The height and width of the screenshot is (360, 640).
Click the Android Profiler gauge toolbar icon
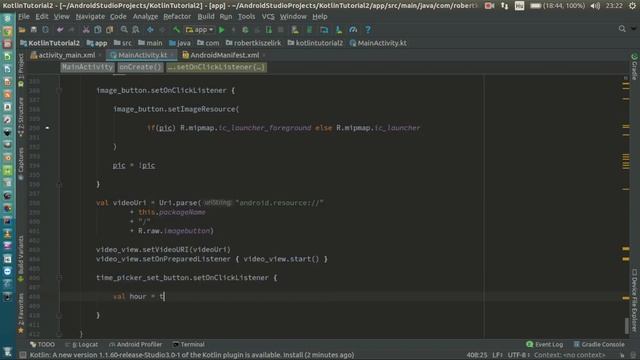(353, 30)
